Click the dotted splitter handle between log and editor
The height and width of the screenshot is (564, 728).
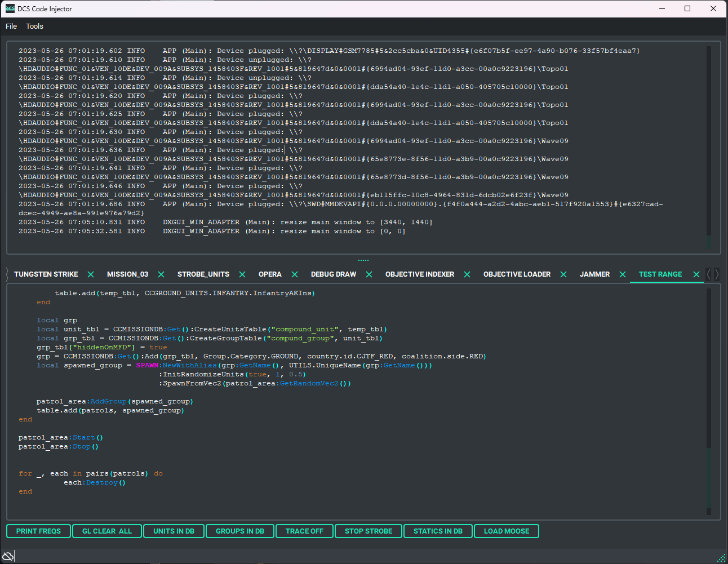click(x=363, y=259)
